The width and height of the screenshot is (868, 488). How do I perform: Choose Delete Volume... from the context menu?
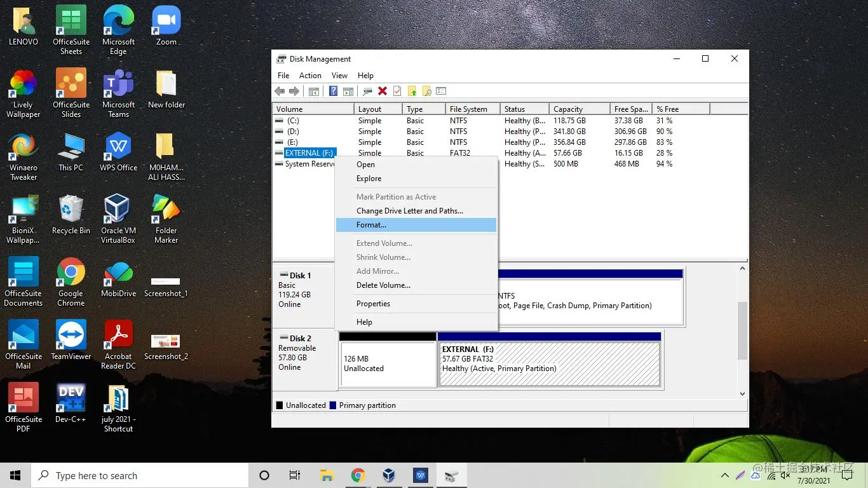point(416,285)
